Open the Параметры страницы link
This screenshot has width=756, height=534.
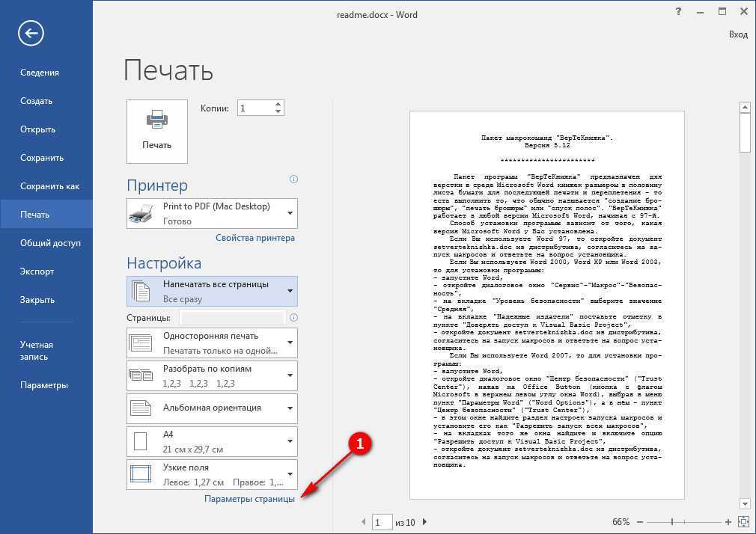click(249, 500)
